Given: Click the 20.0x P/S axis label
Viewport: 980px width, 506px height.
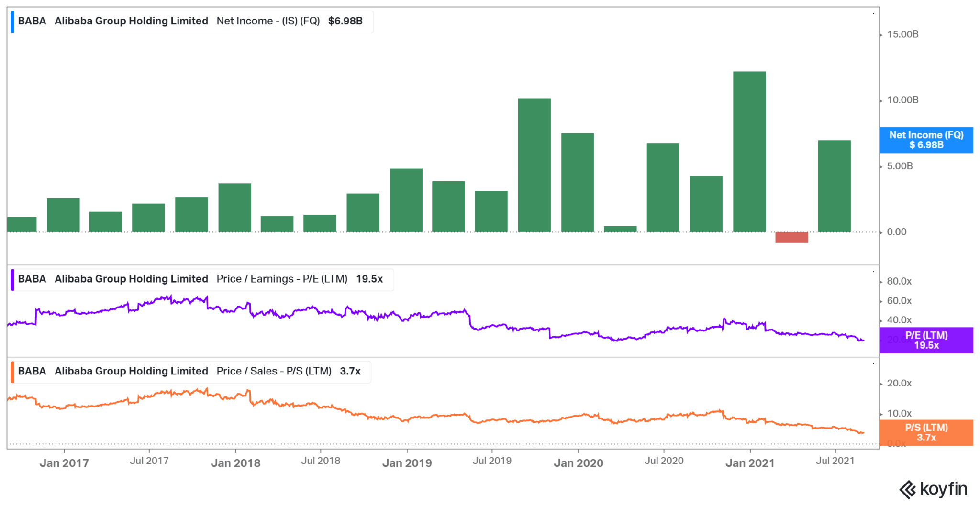Looking at the screenshot, I should [899, 383].
